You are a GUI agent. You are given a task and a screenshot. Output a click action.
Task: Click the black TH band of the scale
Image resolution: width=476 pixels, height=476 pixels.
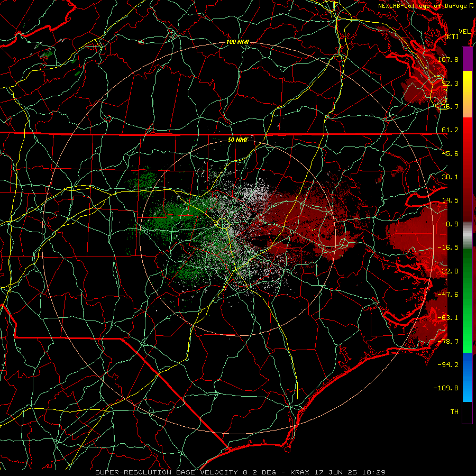(x=467, y=412)
